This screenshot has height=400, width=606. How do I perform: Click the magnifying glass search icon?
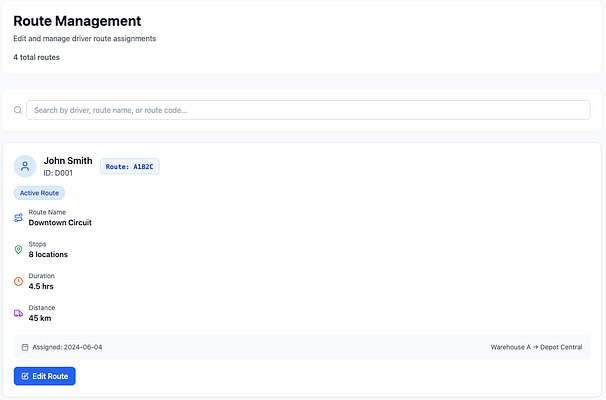[x=18, y=110]
